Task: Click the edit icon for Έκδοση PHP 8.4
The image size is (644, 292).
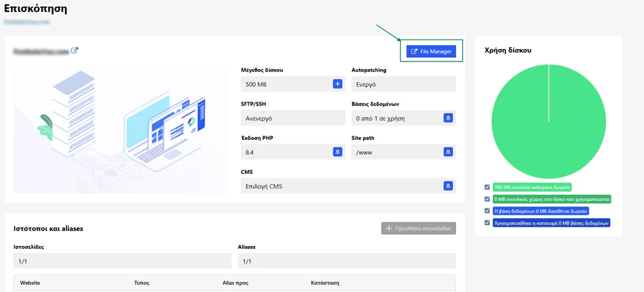Action: [337, 152]
